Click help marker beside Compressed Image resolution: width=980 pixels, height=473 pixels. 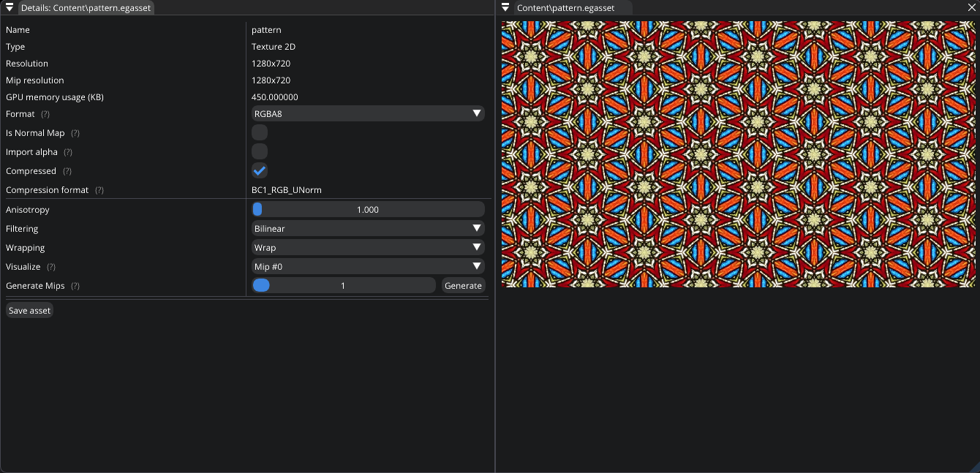(x=67, y=171)
